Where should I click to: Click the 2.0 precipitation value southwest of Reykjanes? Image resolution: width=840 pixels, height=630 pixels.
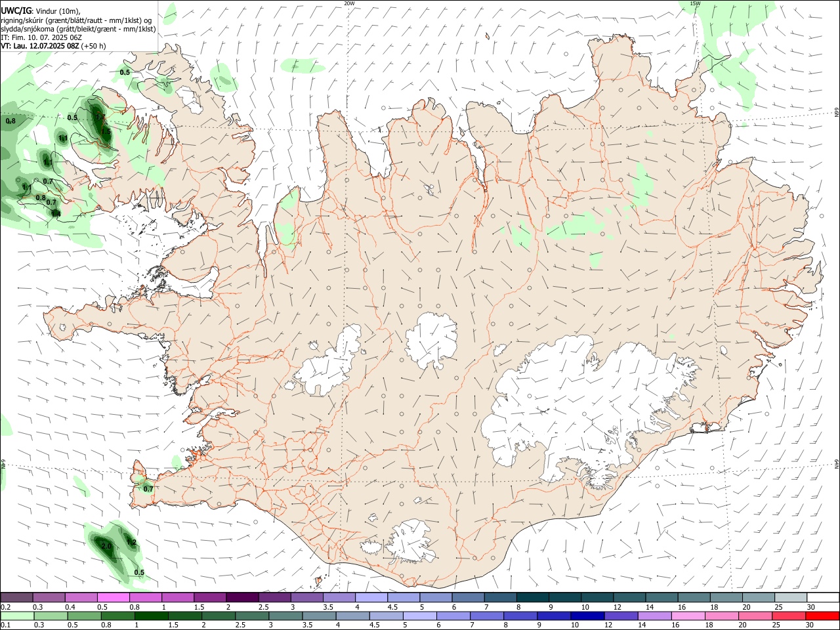(x=106, y=546)
